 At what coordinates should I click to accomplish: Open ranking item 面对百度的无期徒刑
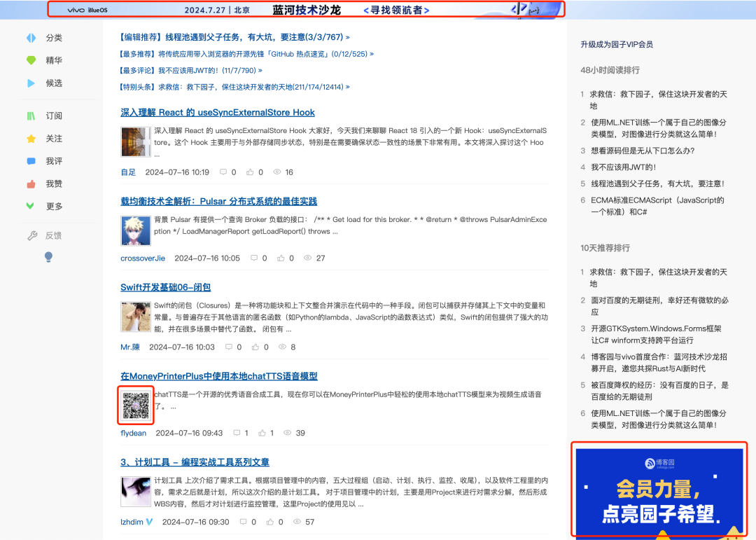659,306
